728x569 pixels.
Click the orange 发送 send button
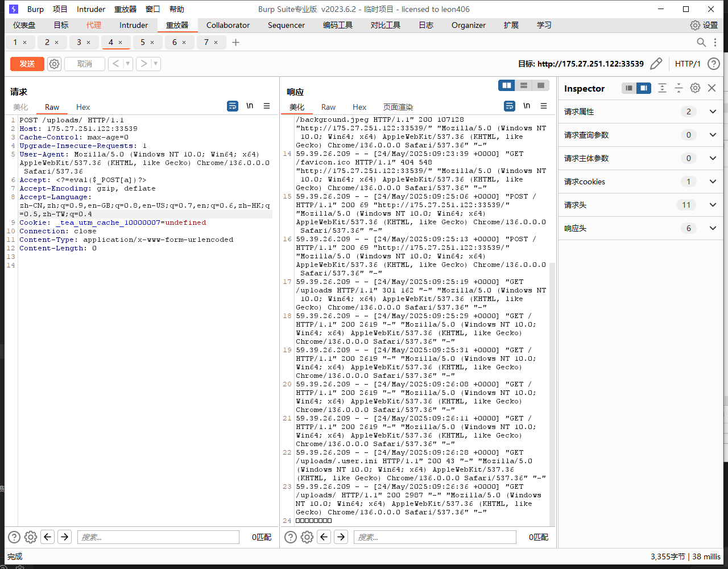[x=27, y=64]
